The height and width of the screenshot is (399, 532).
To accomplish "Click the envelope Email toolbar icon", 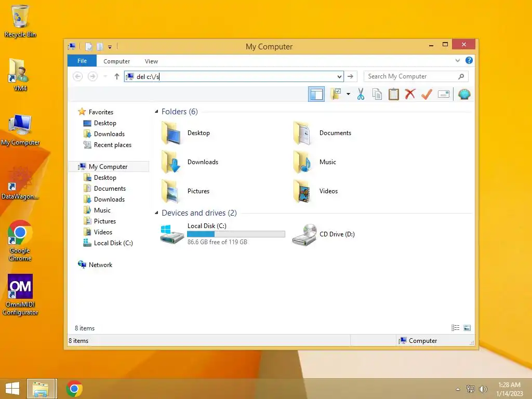I will (x=444, y=95).
